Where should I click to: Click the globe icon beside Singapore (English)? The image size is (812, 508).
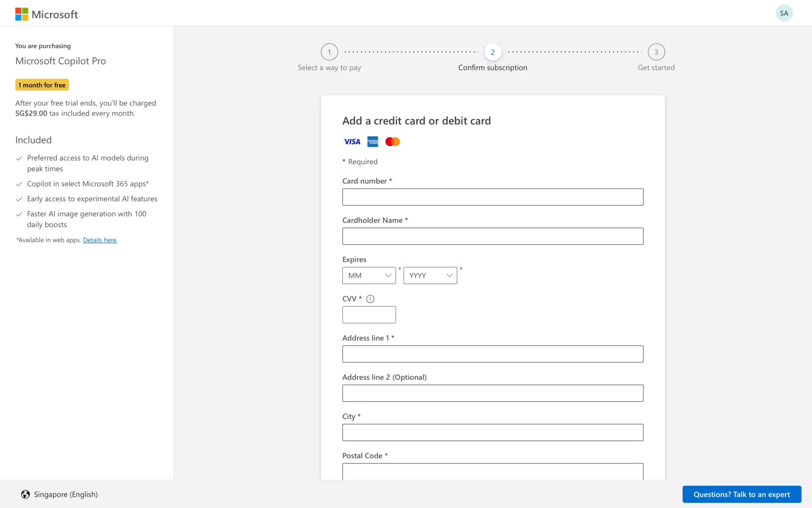[25, 494]
